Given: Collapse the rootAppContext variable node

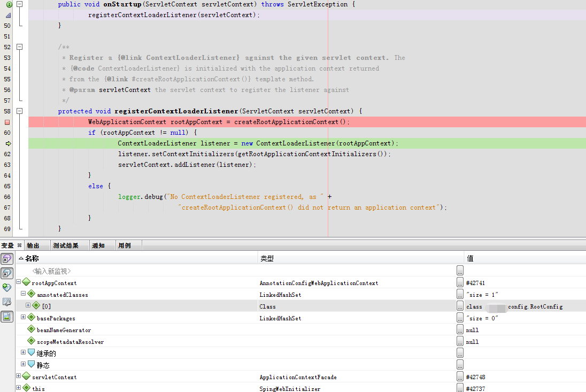Looking at the screenshot, I should click(x=18, y=282).
